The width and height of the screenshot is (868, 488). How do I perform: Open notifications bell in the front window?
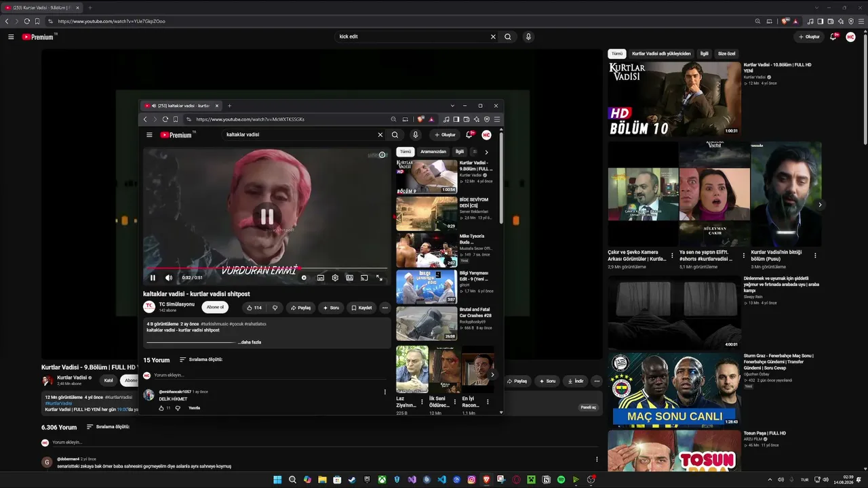point(471,135)
